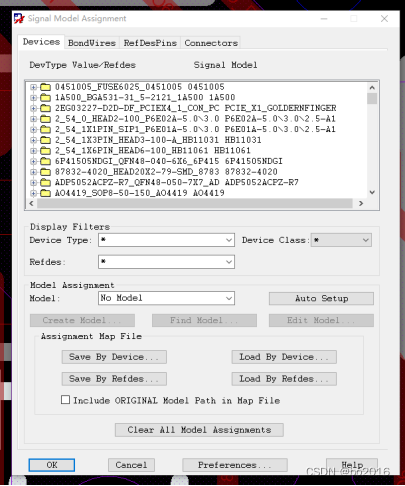Image resolution: width=405 pixels, height=486 pixels.
Task: Select the AO4419 device entry
Action: pos(140,193)
